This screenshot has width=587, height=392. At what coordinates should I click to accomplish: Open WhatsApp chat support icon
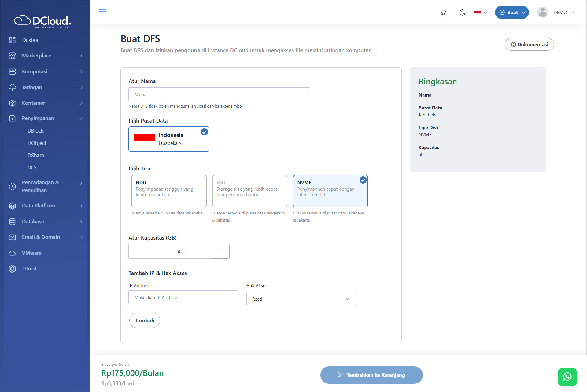(567, 377)
